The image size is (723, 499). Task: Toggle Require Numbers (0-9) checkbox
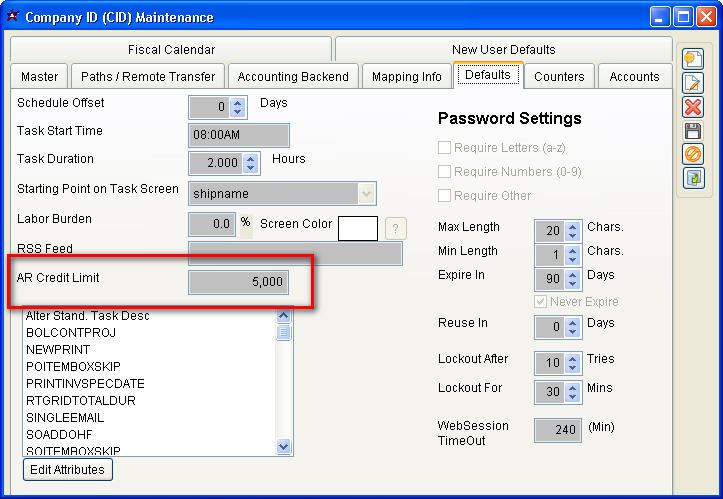coord(445,172)
